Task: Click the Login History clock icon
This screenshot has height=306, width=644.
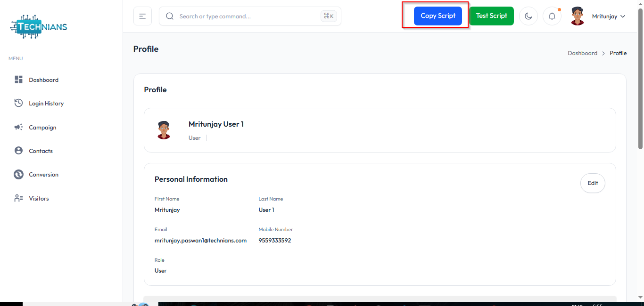Action: [18, 103]
